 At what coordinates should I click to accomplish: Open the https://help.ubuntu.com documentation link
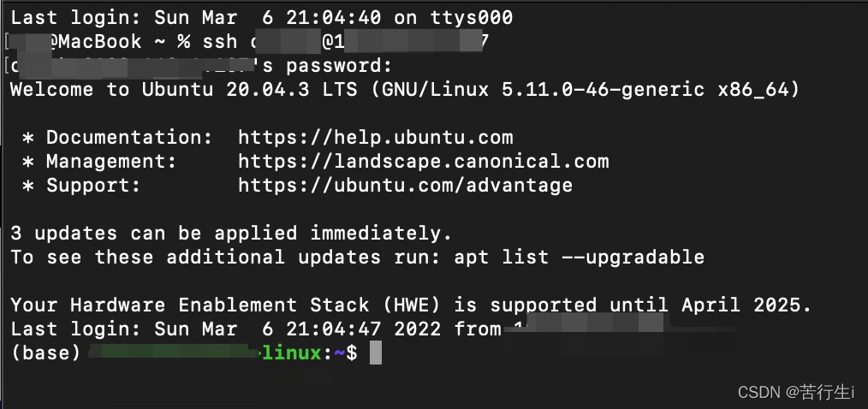pos(375,137)
